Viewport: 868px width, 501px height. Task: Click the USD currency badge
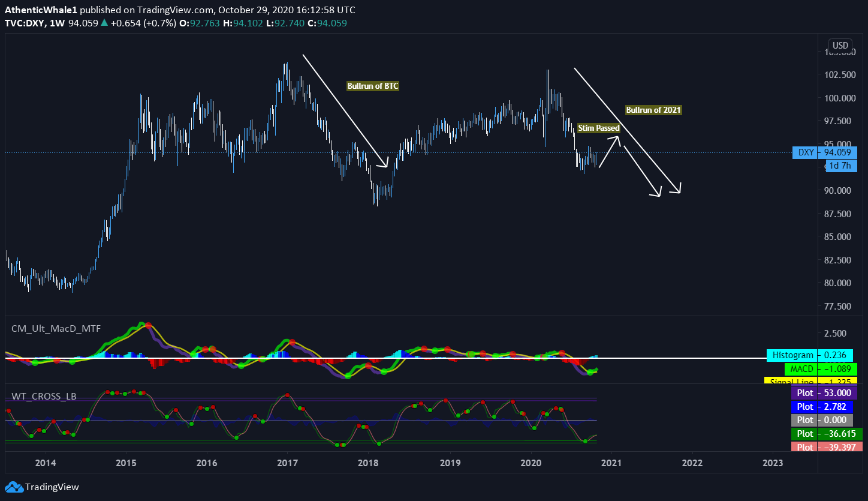(840, 46)
